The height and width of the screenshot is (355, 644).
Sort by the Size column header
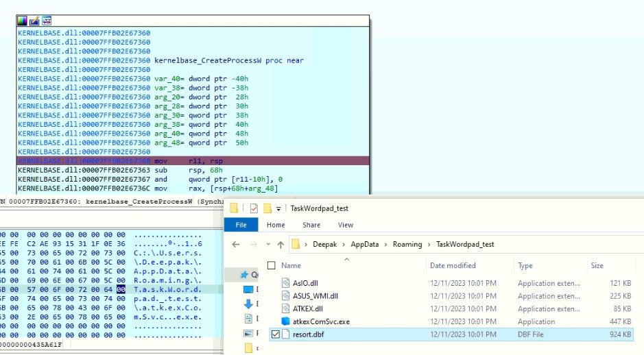pos(597,265)
